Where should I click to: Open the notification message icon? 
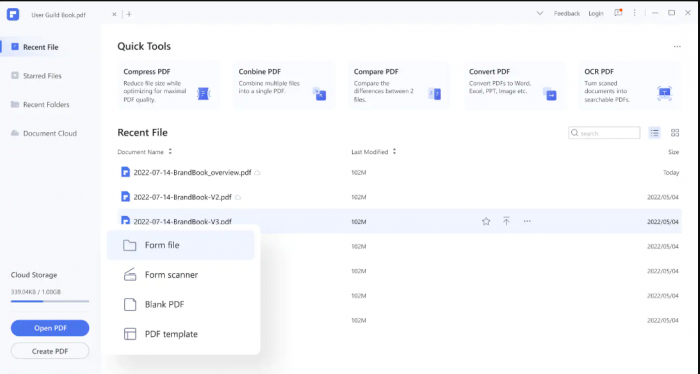(x=618, y=13)
